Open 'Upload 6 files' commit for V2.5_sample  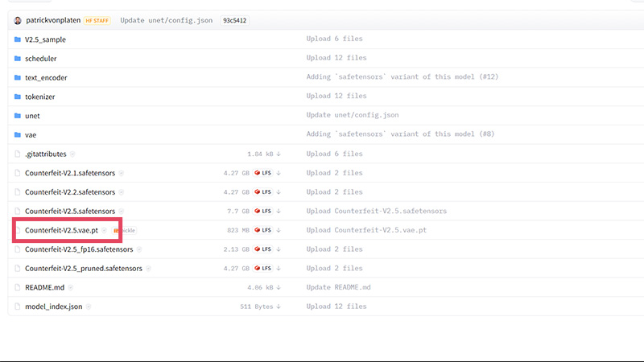pyautogui.click(x=334, y=39)
